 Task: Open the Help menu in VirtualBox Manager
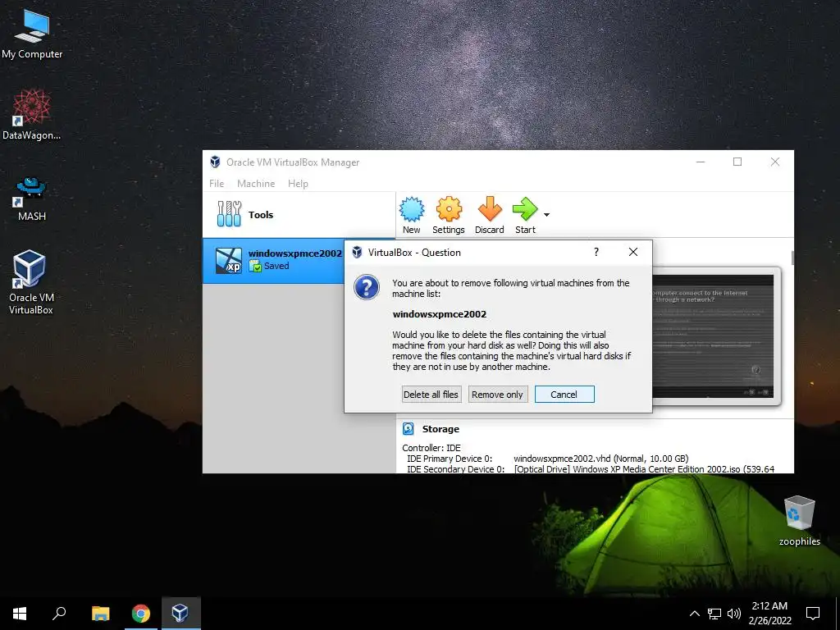pyautogui.click(x=298, y=183)
